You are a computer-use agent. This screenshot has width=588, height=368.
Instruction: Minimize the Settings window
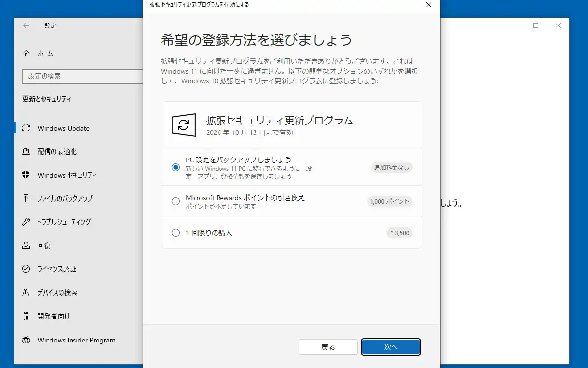tap(513, 26)
